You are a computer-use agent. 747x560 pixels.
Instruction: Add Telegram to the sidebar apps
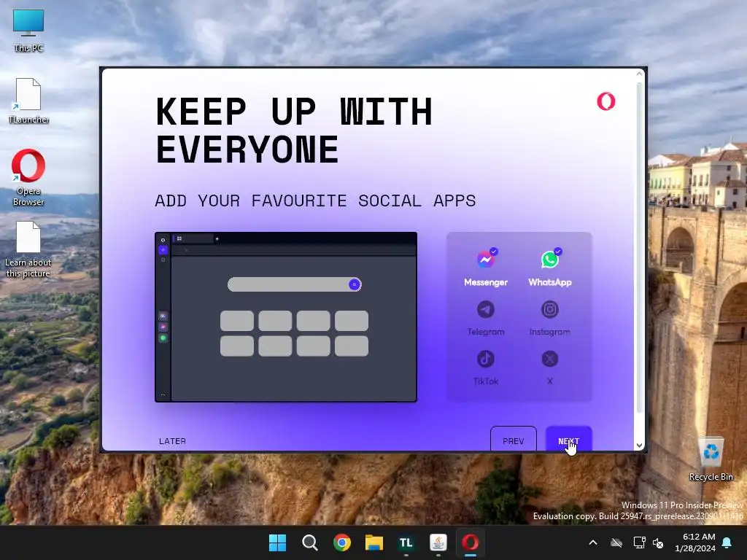tap(485, 310)
